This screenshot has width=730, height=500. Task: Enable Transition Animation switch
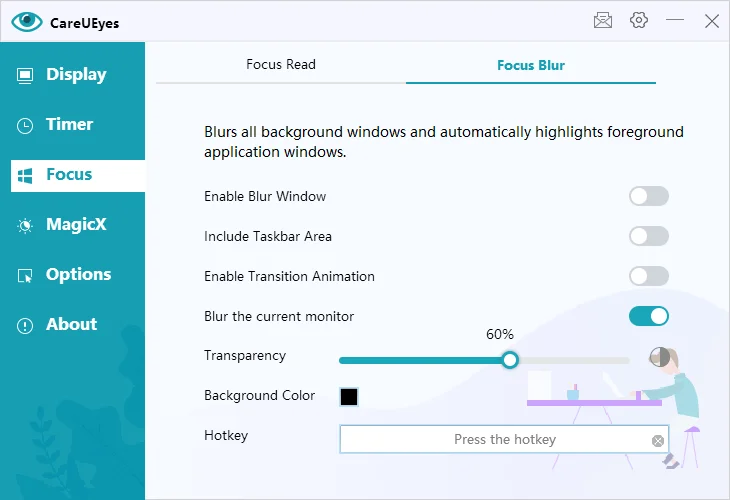(x=648, y=276)
